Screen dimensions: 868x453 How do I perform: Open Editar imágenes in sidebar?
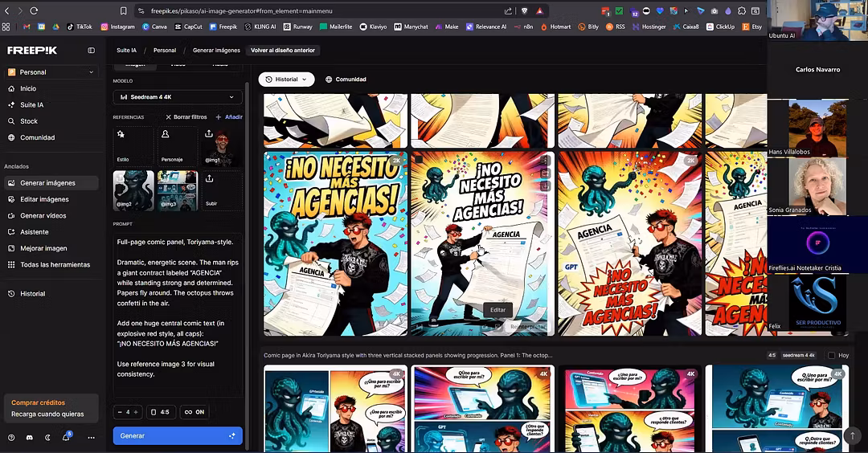click(x=44, y=199)
